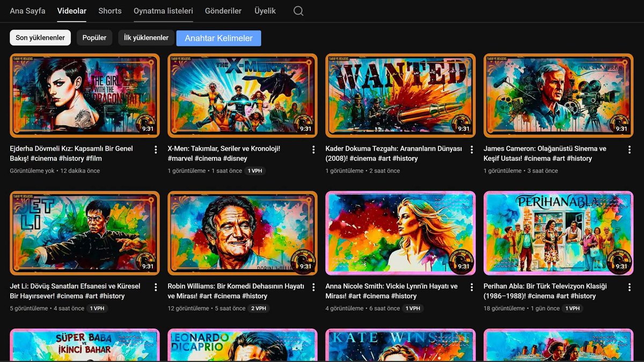Open more options for Jet Li video
The width and height of the screenshot is (644, 362).
coord(156,287)
